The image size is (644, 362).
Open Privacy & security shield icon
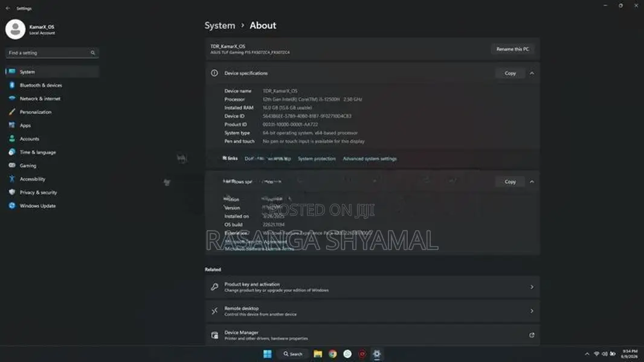12,192
